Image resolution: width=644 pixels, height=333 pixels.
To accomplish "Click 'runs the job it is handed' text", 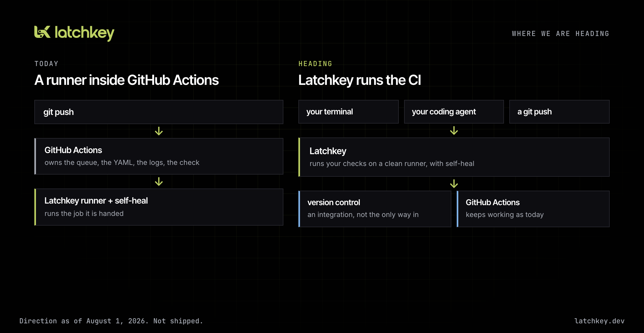I will tap(84, 213).
